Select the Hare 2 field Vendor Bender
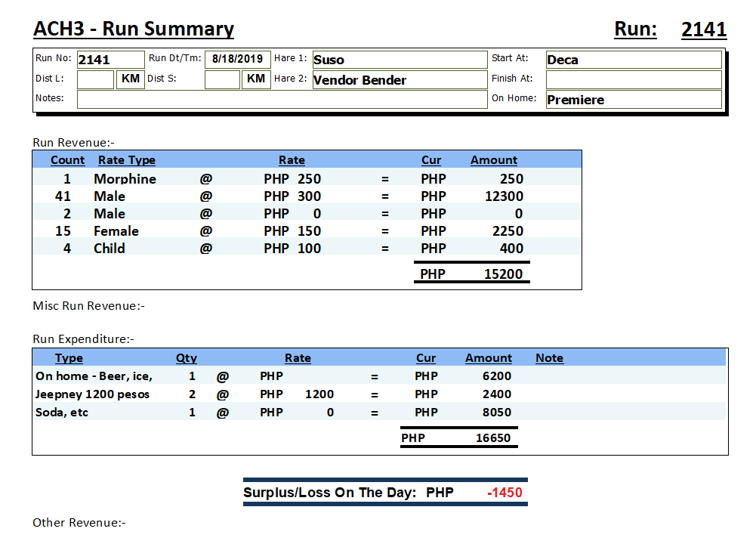 (400, 80)
